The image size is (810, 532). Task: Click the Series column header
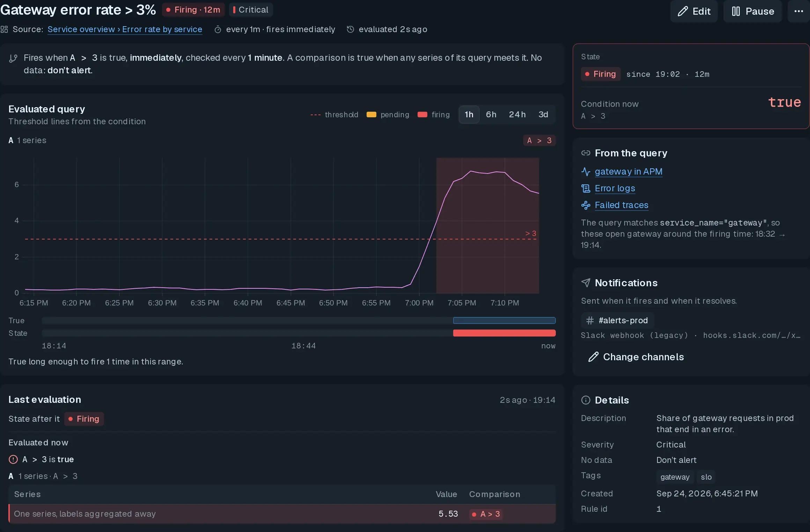[27, 494]
